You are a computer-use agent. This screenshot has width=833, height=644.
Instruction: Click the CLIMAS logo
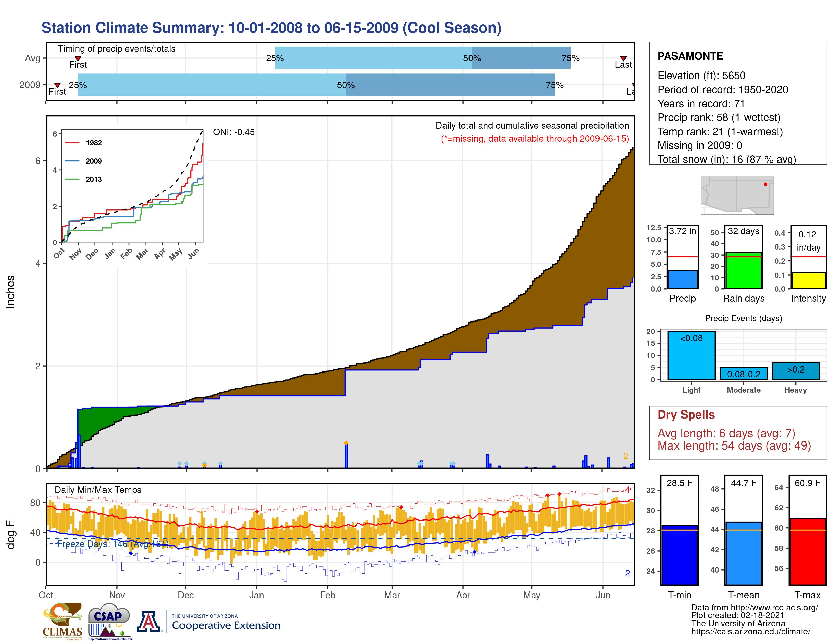click(x=62, y=621)
